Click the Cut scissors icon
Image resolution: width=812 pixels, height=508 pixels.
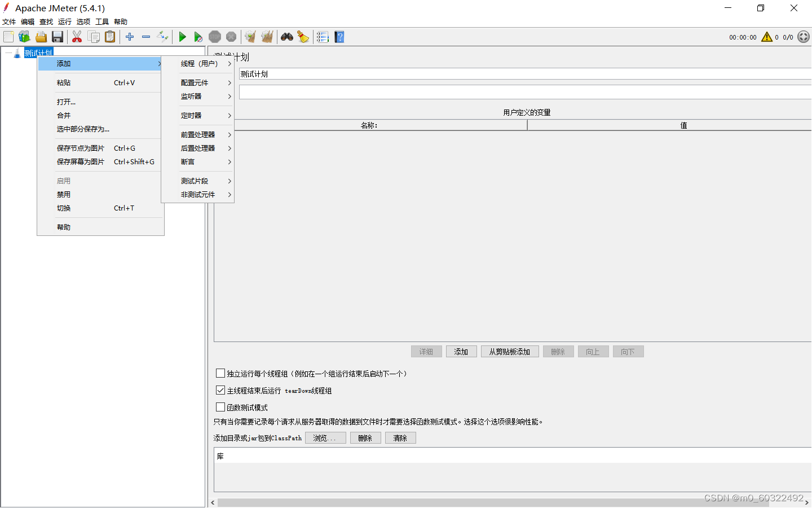coord(77,37)
